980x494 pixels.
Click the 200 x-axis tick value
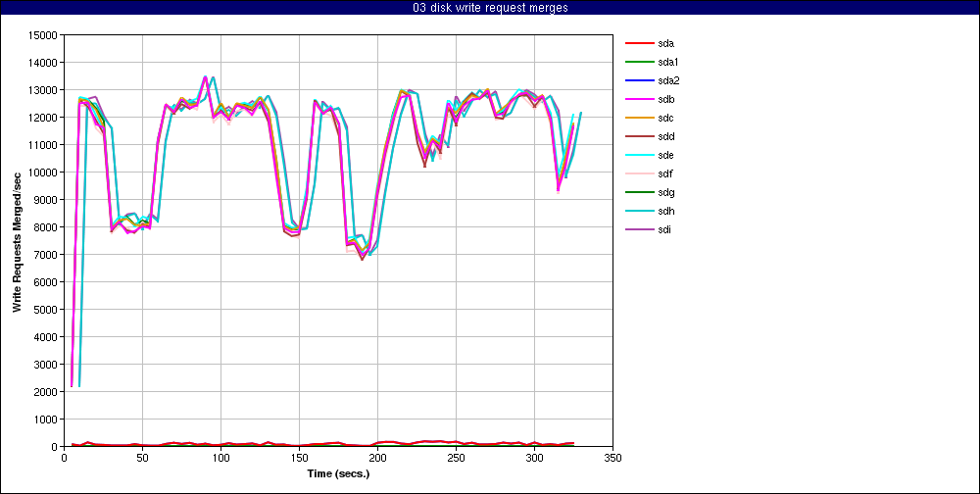click(377, 458)
